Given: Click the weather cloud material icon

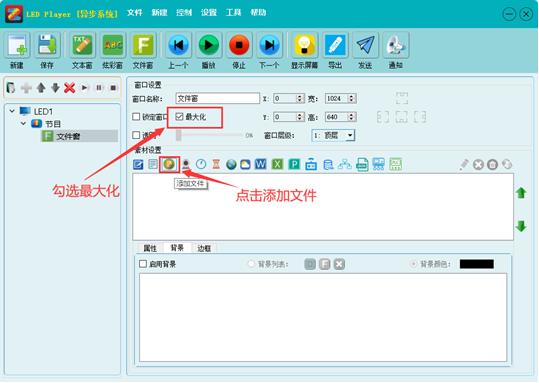Looking at the screenshot, I should 245,165.
